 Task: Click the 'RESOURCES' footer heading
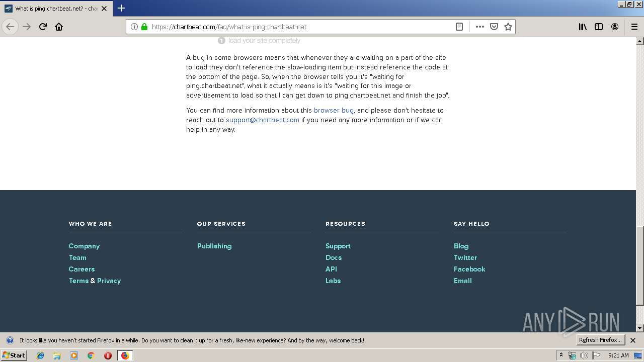[x=345, y=224]
